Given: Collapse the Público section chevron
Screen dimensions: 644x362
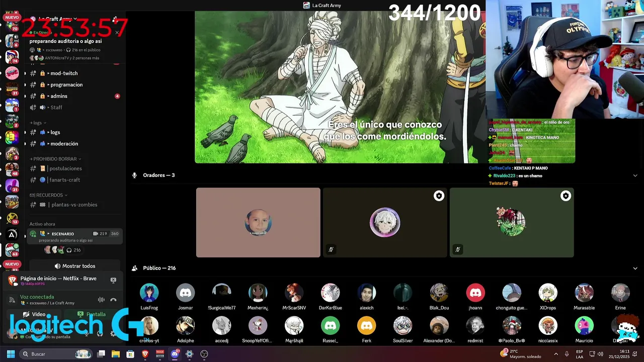Looking at the screenshot, I should click(x=635, y=268).
